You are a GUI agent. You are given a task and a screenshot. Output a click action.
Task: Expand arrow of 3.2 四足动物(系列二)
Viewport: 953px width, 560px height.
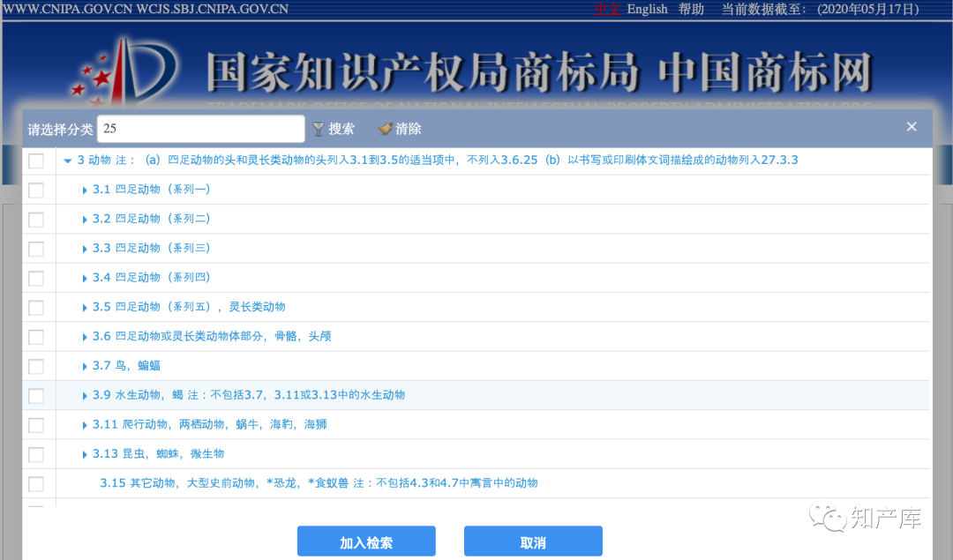point(85,220)
